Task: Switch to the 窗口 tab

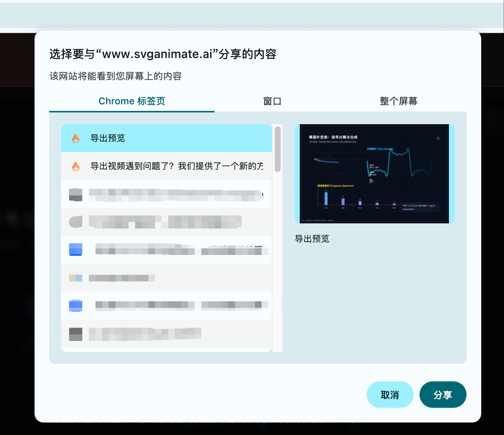Action: pyautogui.click(x=272, y=101)
